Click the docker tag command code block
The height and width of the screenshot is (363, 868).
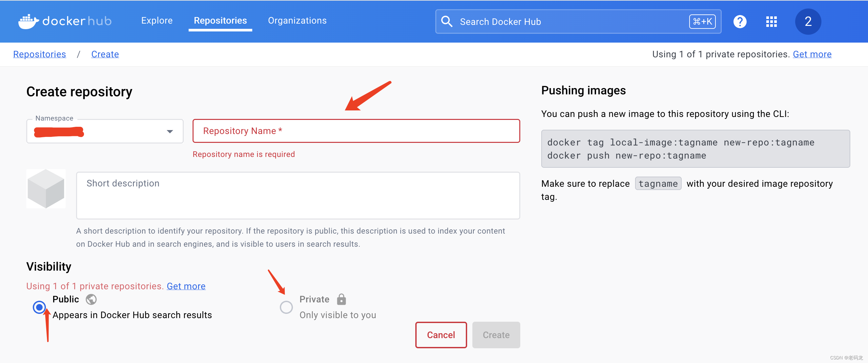click(695, 149)
